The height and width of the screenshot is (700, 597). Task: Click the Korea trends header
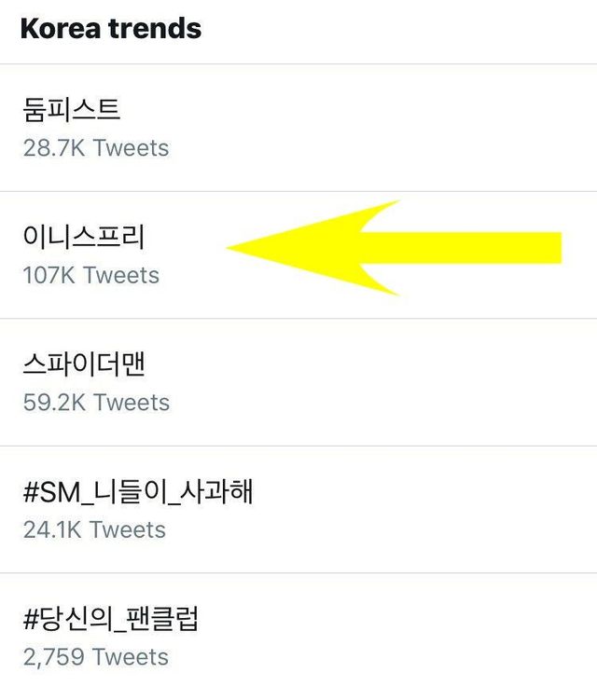coord(110,28)
